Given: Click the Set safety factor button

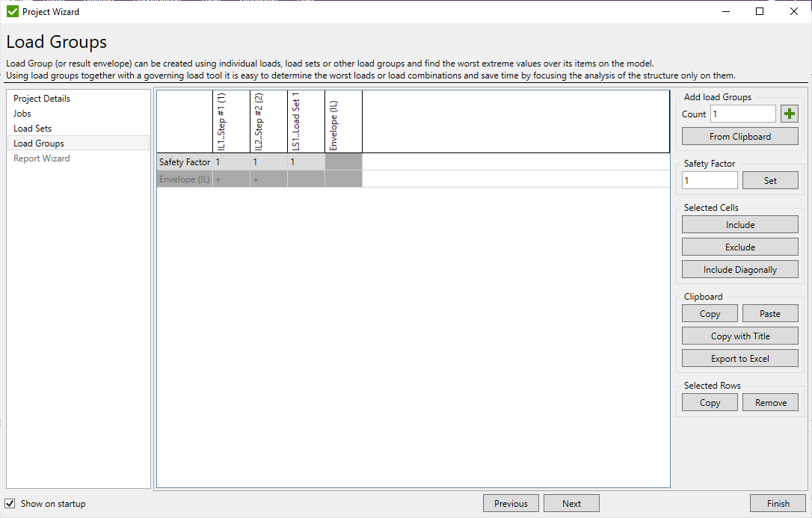Looking at the screenshot, I should [x=770, y=181].
